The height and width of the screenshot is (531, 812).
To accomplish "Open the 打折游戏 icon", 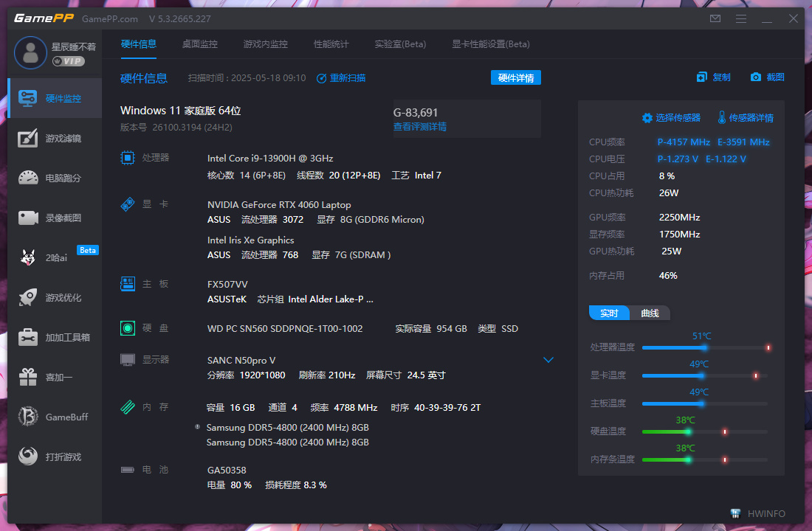I will pos(28,457).
